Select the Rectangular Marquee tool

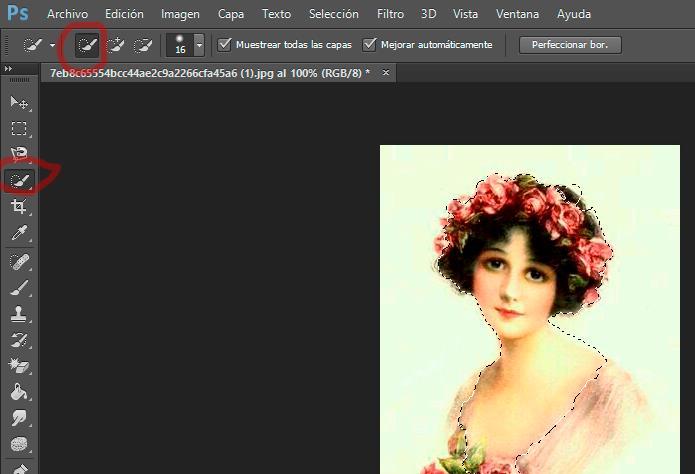(19, 129)
